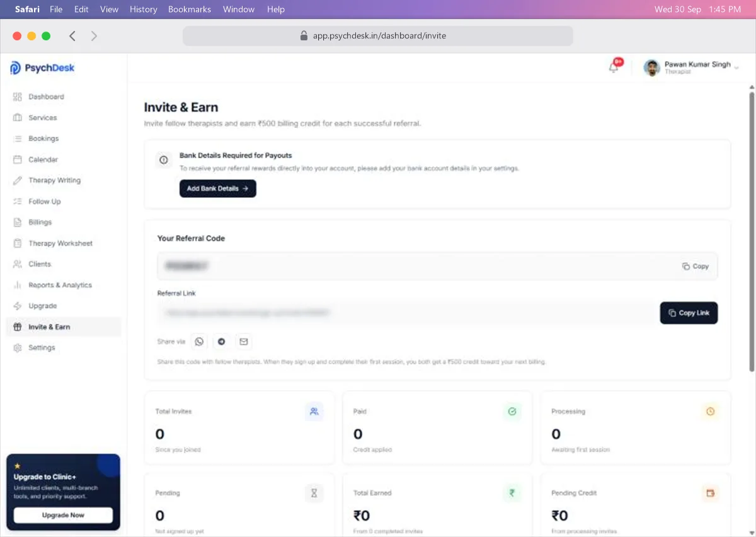Click the Upgrade lightning icon

(18, 306)
